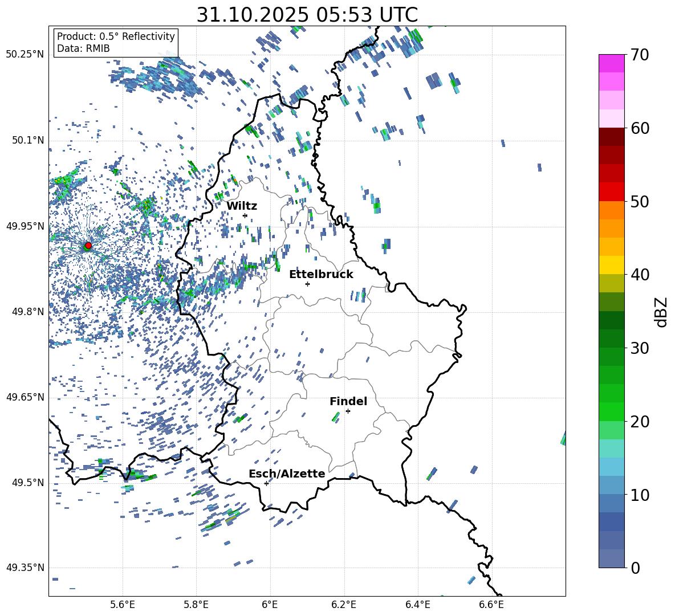675x616 pixels.
Task: Click the timestamp title 31.10.2025 05:53 UTC
Action: point(307,15)
